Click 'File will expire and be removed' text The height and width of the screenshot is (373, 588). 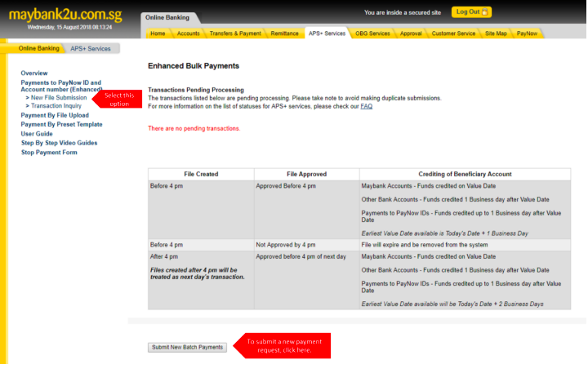point(425,245)
